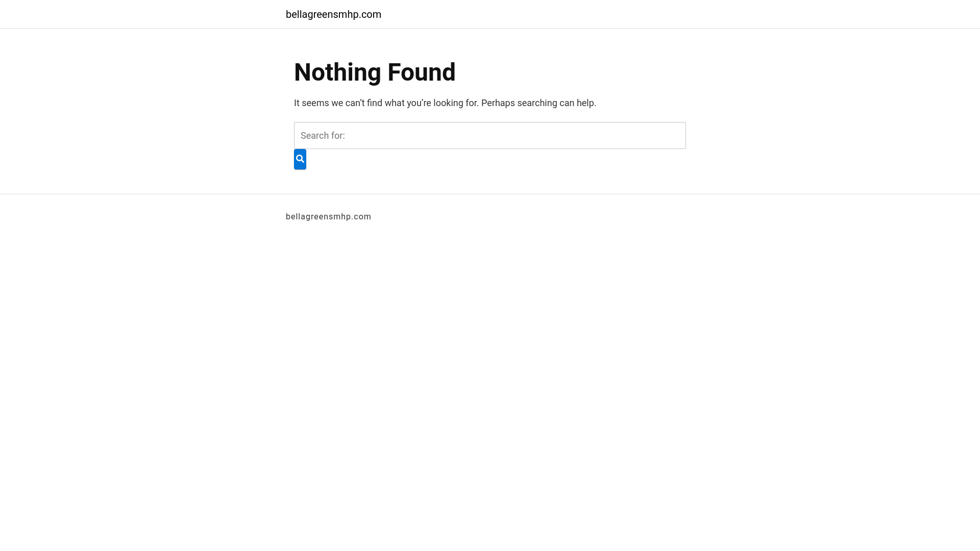Screen dimensions: 980x551
Task: Click the "It seems we can't find" message
Action: click(x=386, y=103)
